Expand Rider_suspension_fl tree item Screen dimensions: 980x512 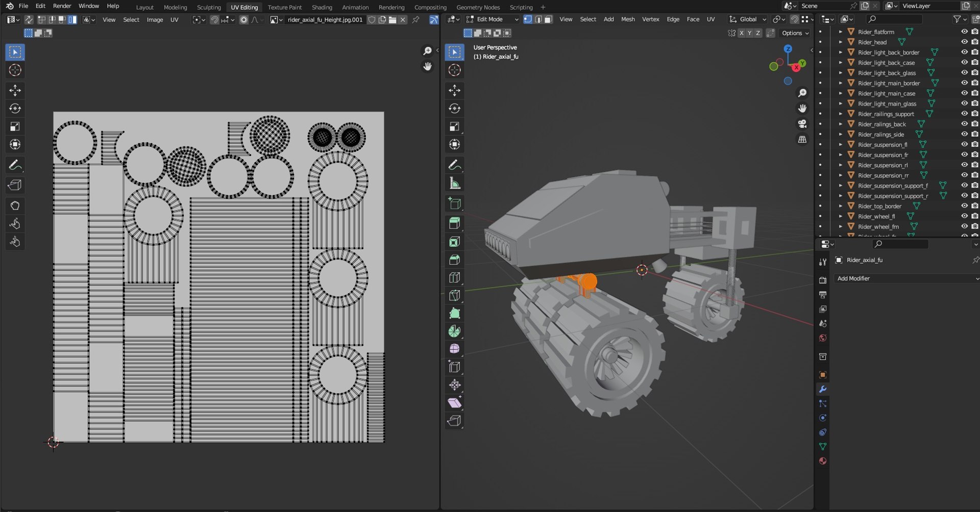(x=840, y=144)
